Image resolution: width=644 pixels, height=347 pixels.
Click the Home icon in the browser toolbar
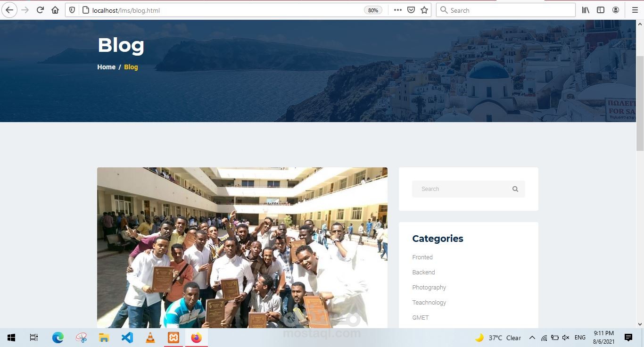[x=55, y=10]
